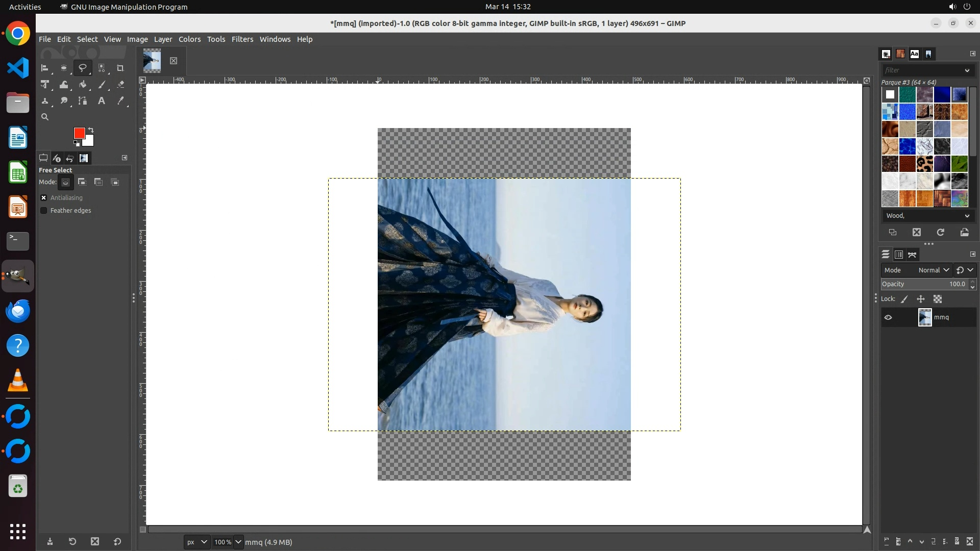
Task: Open Thunderbird from the dock
Action: coord(18,311)
